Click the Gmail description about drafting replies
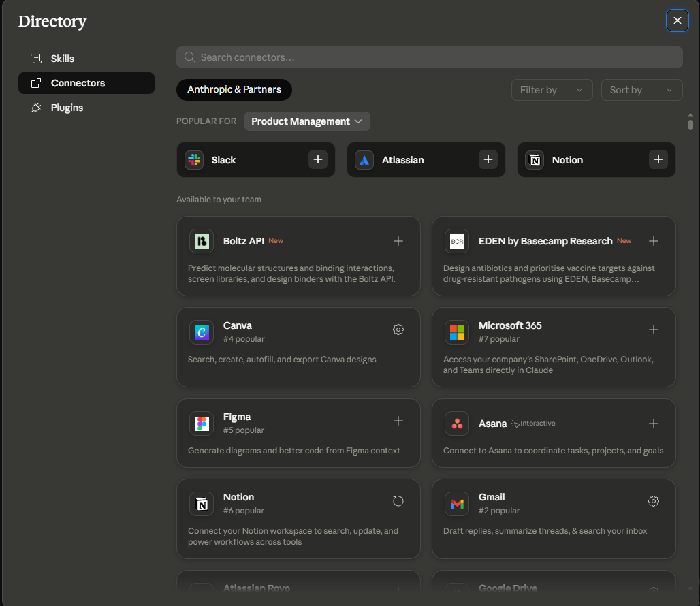This screenshot has height=606, width=700. point(545,531)
